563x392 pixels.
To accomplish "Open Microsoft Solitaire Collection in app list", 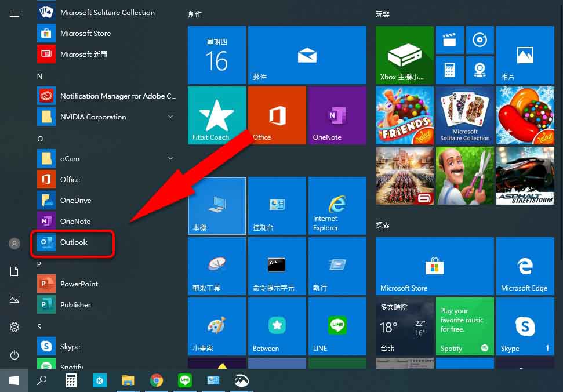I will (x=107, y=13).
